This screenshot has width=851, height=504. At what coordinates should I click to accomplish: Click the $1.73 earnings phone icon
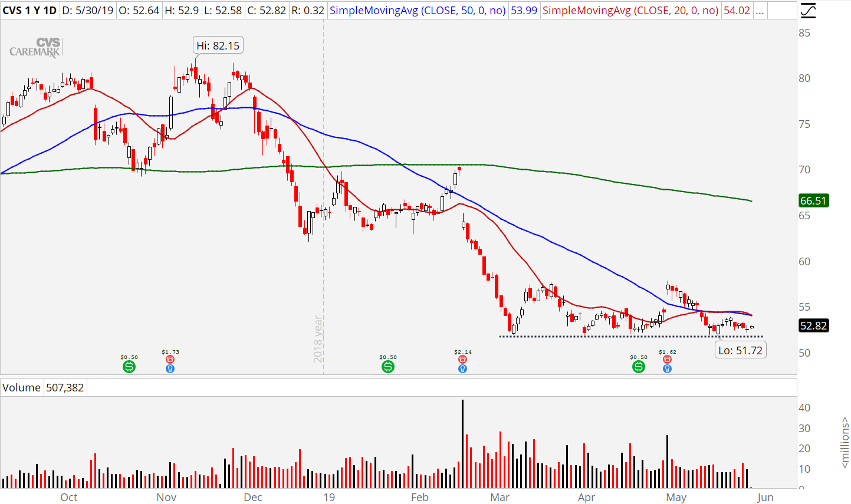pos(170,359)
